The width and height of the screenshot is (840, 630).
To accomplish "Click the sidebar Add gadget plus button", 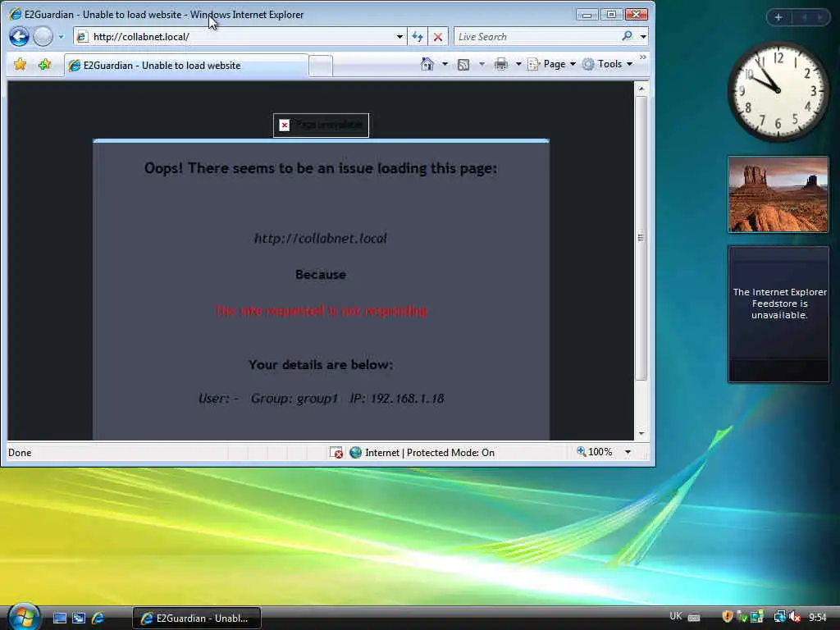I will click(778, 18).
